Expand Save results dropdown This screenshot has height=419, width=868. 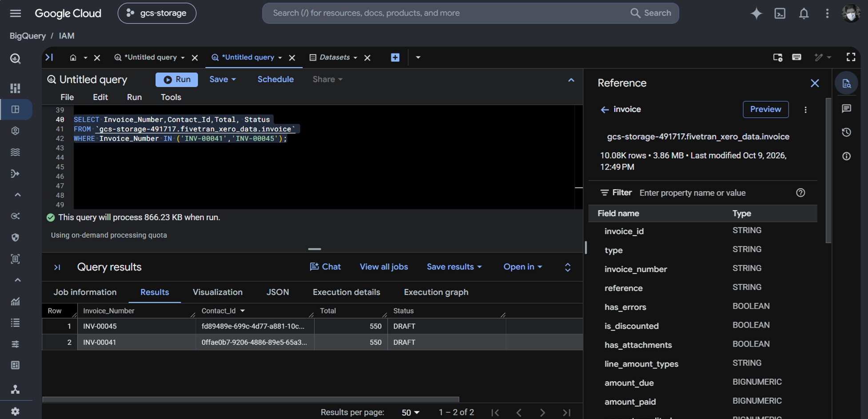tap(454, 267)
